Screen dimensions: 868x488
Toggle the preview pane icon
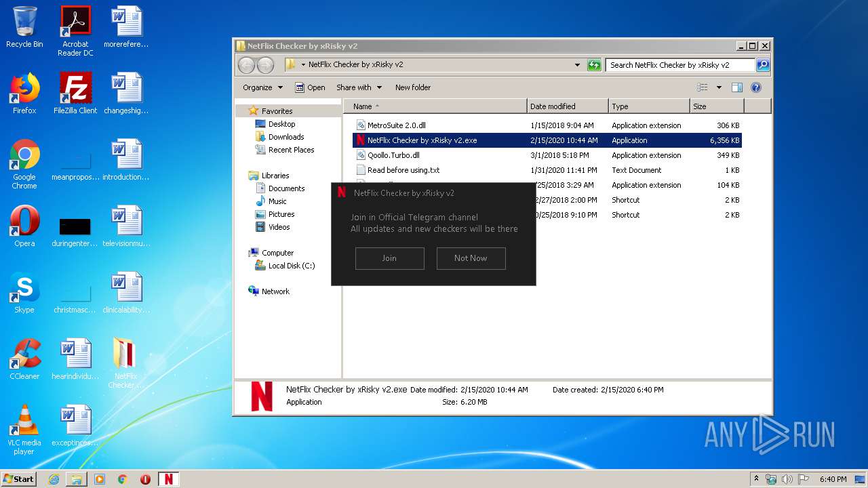coord(737,87)
